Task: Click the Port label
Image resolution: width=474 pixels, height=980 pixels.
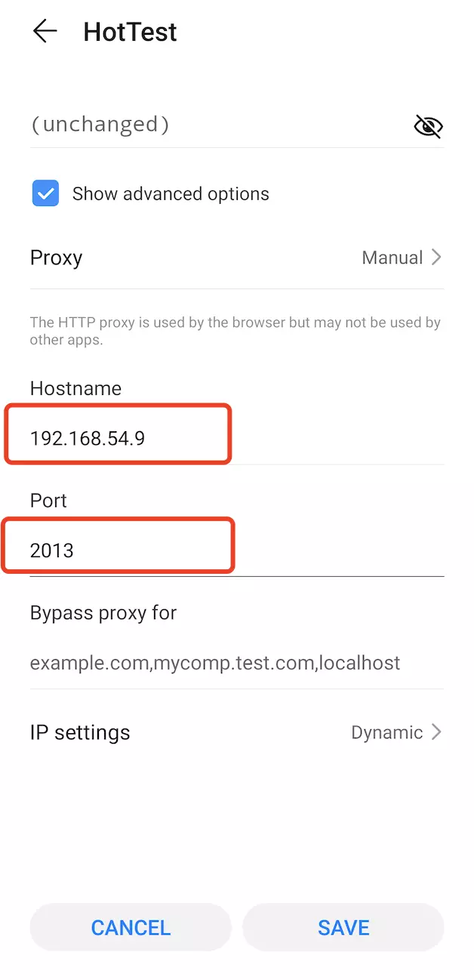Action: pos(48,501)
